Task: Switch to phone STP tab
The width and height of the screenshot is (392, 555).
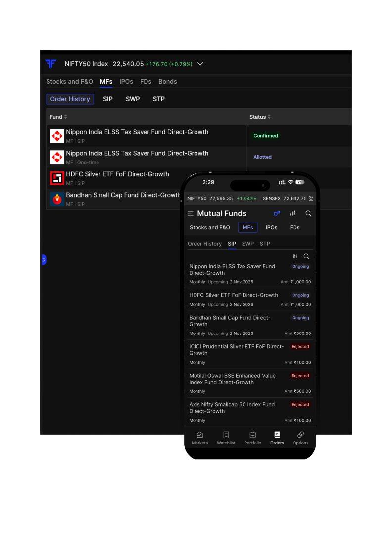Action: 265,244
